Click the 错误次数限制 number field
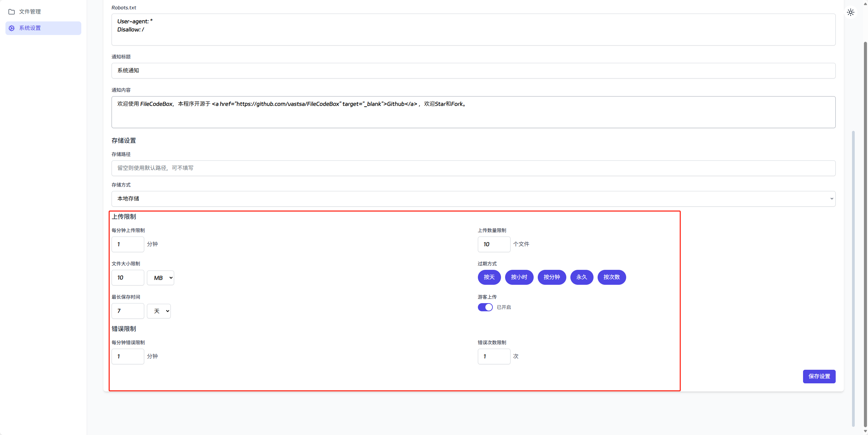Viewport: 868px width, 435px height. tap(494, 356)
